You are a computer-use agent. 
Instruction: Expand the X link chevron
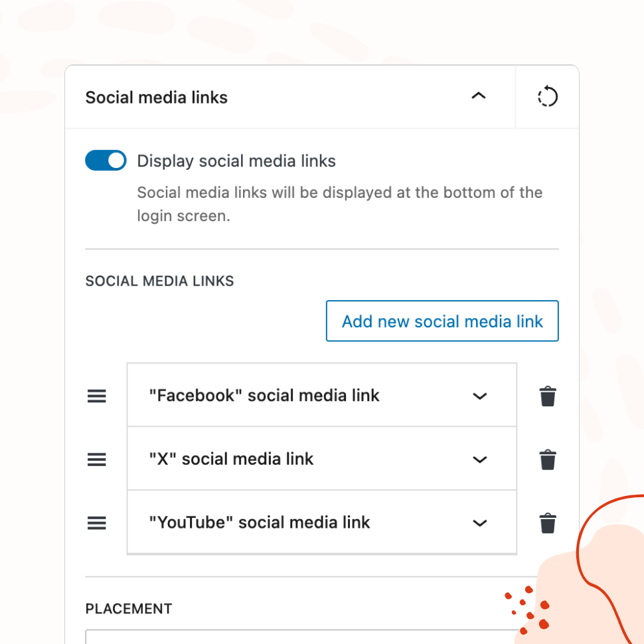pyautogui.click(x=479, y=459)
